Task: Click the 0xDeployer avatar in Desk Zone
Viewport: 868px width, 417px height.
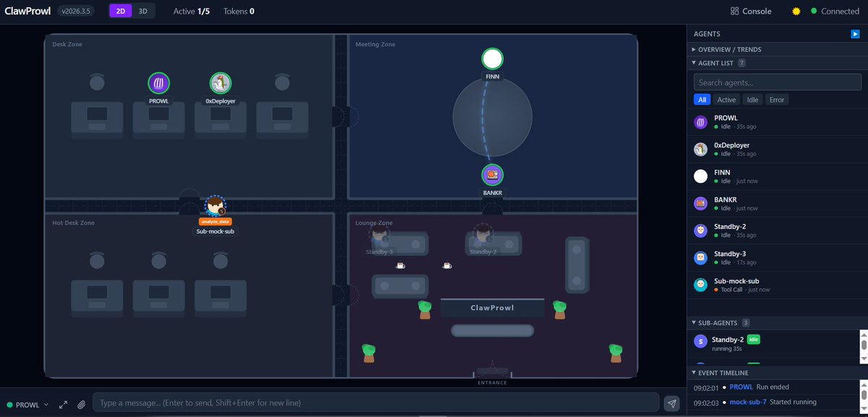Action: click(x=221, y=83)
